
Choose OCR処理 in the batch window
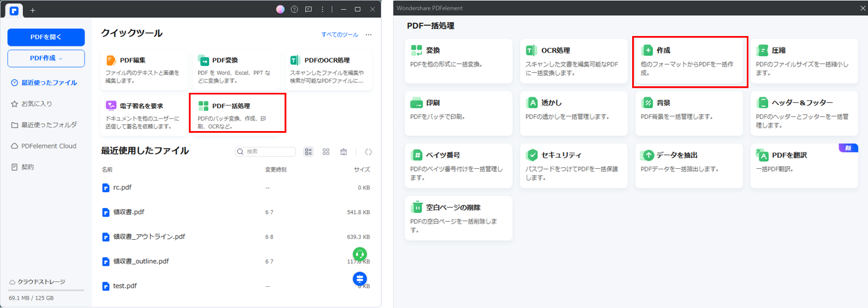tap(574, 61)
